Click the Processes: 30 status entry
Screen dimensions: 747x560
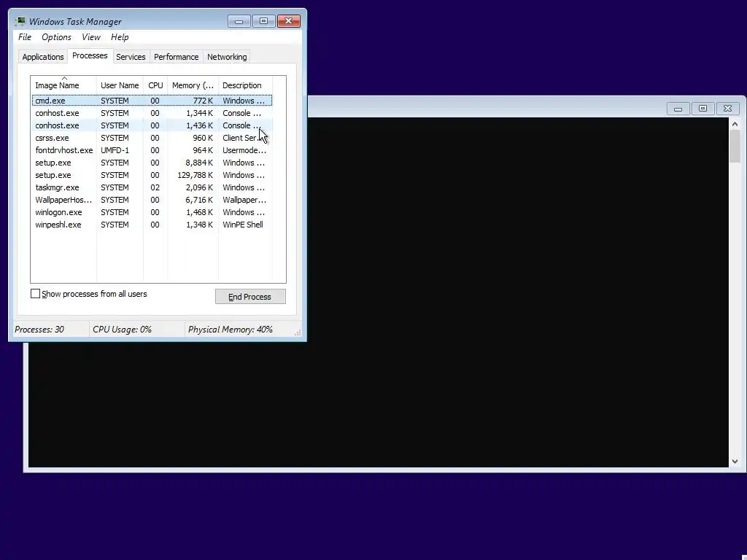pyautogui.click(x=39, y=329)
